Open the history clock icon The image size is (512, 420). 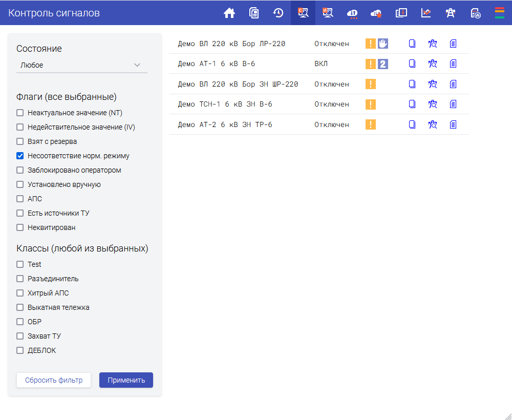pos(279,13)
